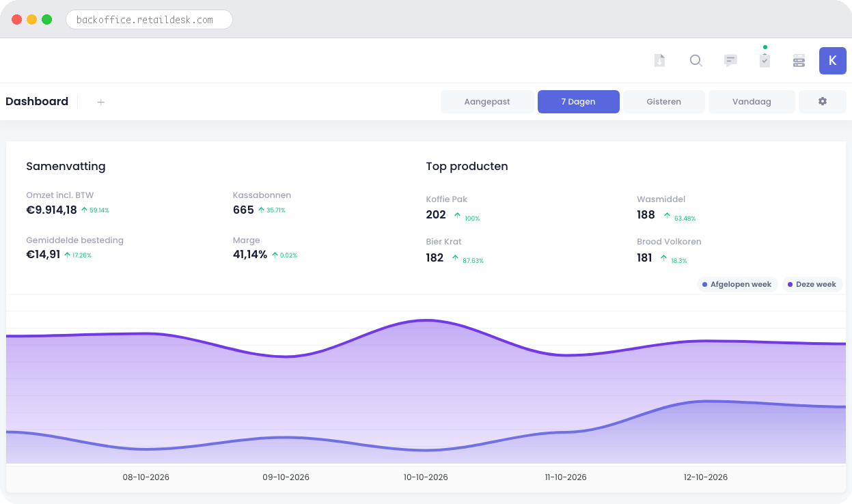Click the Bier Krat product label
This screenshot has width=852, height=504.
click(x=443, y=242)
